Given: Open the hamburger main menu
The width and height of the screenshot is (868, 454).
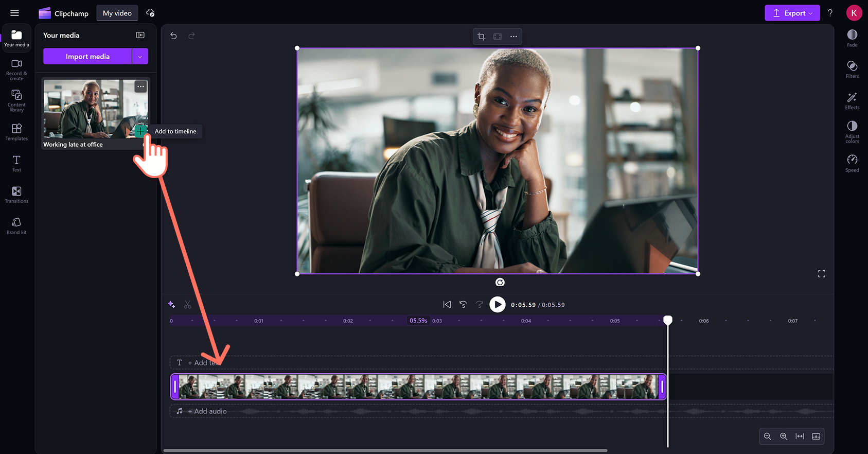Looking at the screenshot, I should coord(14,13).
